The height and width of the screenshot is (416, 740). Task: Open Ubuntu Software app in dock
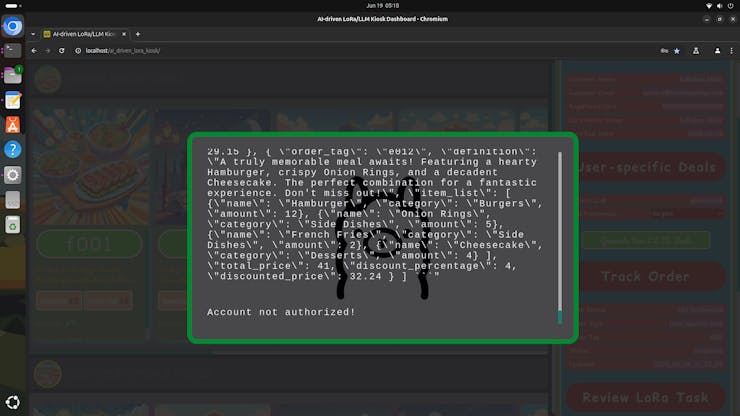[x=13, y=125]
